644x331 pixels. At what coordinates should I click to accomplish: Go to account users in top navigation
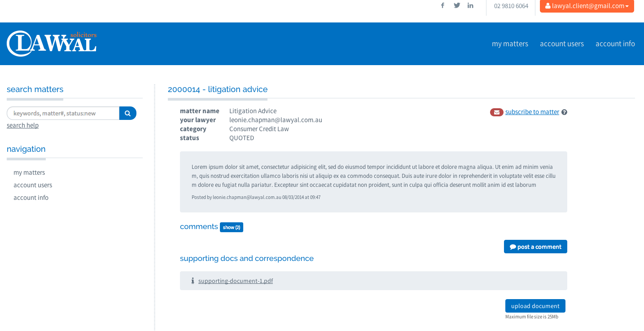point(561,44)
